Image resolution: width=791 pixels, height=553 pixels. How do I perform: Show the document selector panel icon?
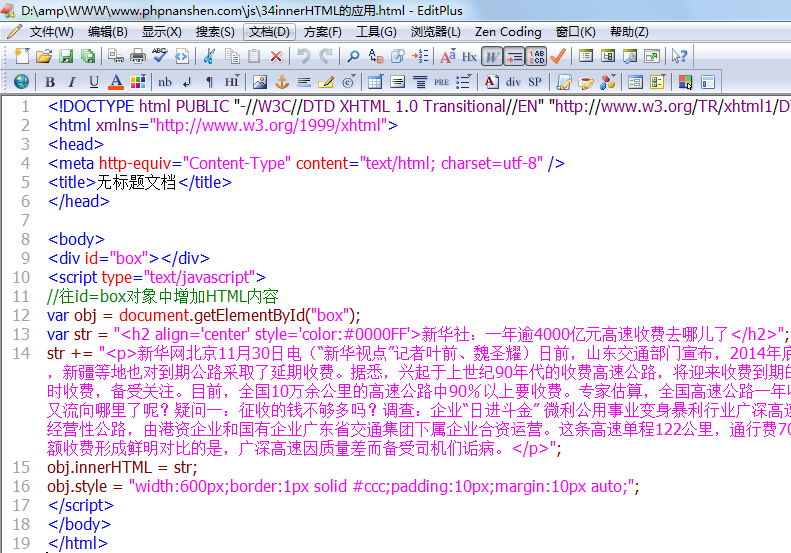[586, 56]
